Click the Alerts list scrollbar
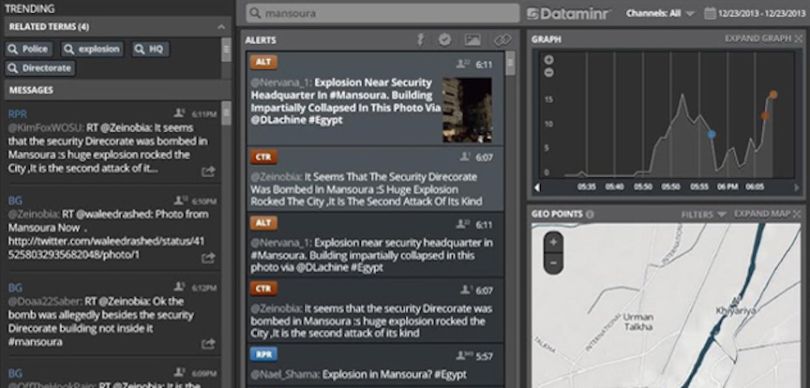 [510, 63]
